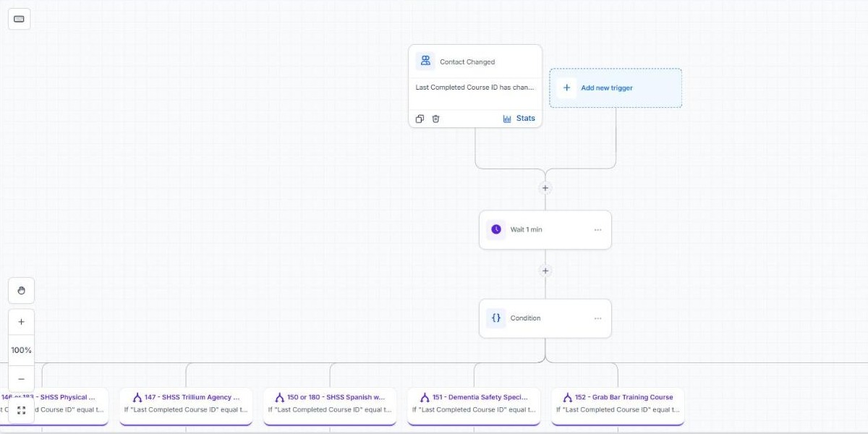The height and width of the screenshot is (434, 868).
Task: Add a step between Wait and Condition
Action: (x=545, y=271)
